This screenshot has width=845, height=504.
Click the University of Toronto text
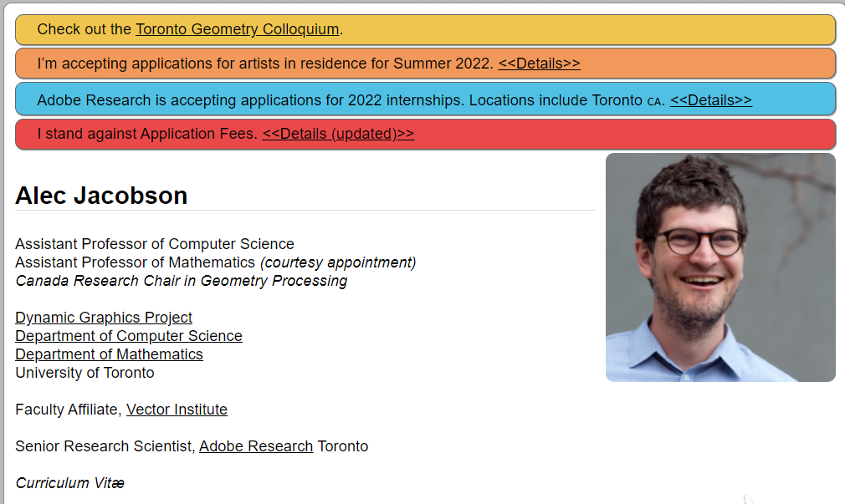point(84,373)
